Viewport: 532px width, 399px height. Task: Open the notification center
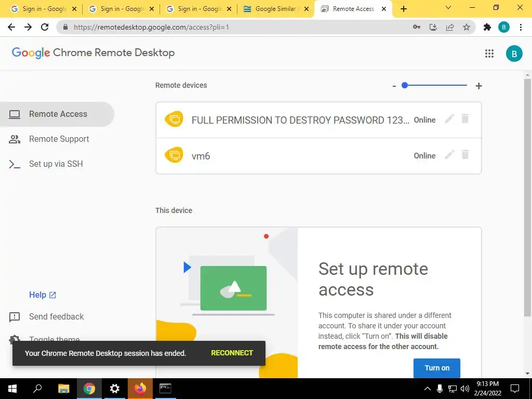515,389
